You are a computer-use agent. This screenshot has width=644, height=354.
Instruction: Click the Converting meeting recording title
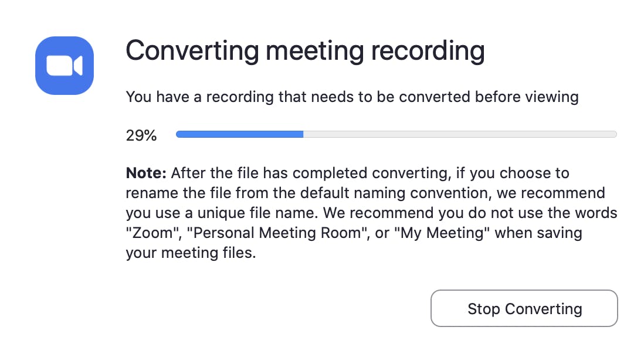(305, 50)
